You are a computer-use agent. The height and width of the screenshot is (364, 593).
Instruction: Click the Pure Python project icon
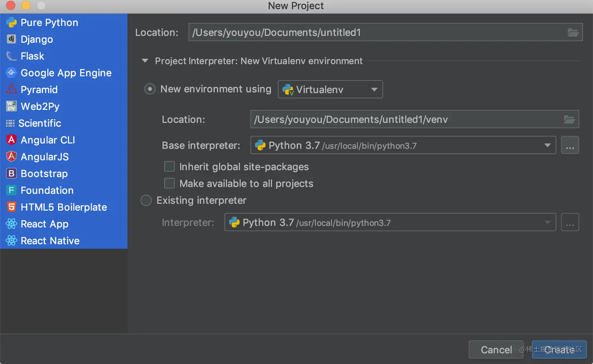[11, 23]
